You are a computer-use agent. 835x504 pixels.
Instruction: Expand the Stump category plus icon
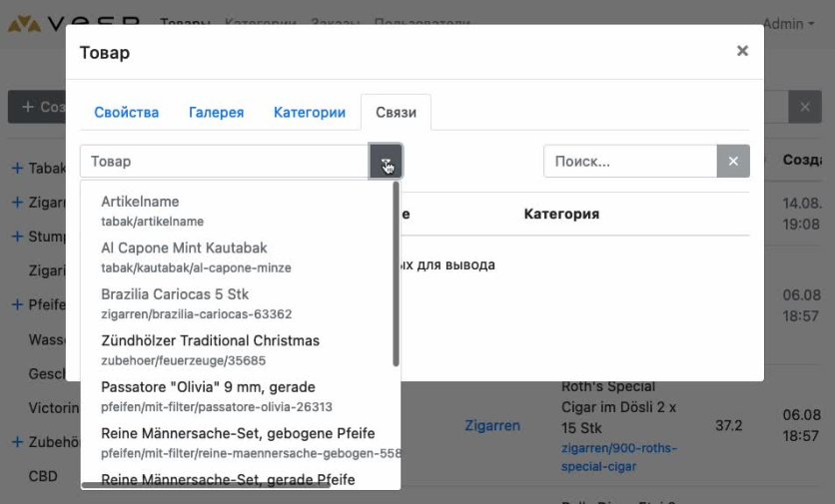point(17,237)
